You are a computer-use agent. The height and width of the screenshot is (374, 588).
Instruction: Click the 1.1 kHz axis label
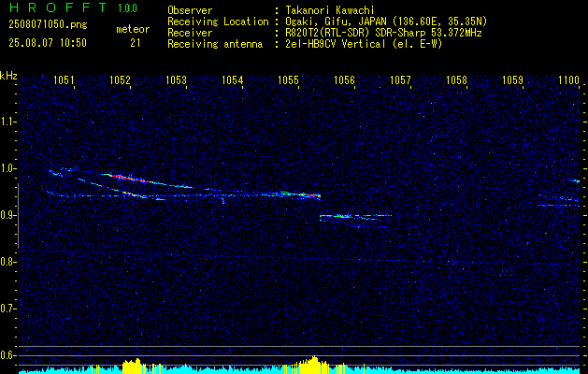tap(7, 122)
